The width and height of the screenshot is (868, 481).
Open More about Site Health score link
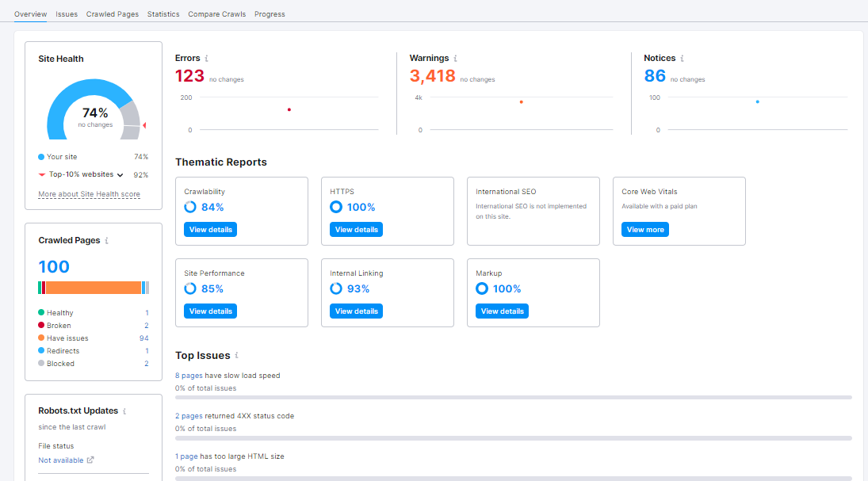pyautogui.click(x=89, y=194)
